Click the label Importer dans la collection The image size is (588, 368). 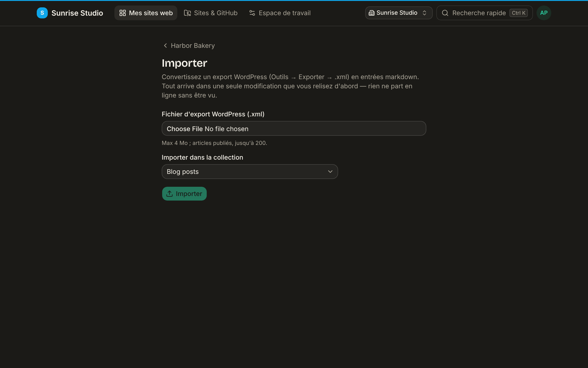click(x=202, y=158)
